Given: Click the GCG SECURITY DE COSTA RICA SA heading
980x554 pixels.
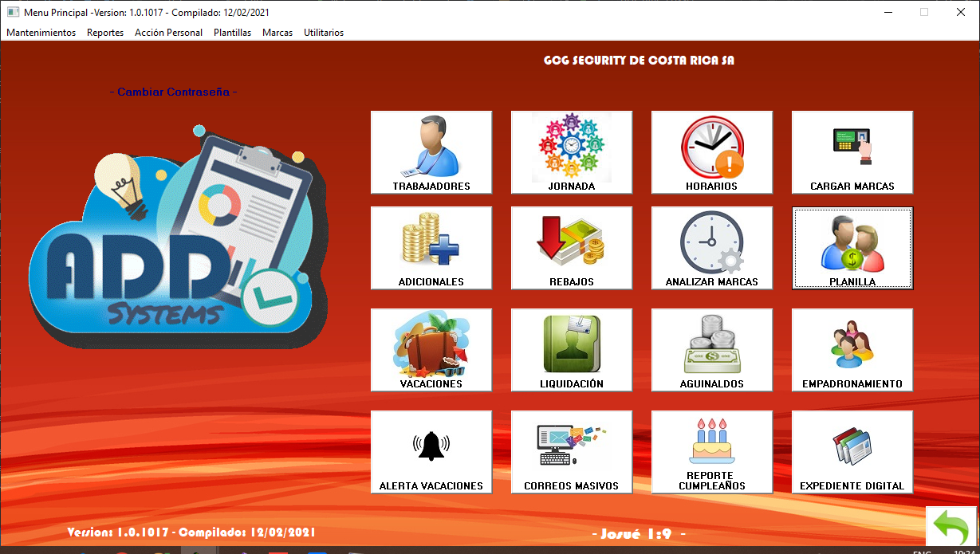Looking at the screenshot, I should pyautogui.click(x=639, y=61).
